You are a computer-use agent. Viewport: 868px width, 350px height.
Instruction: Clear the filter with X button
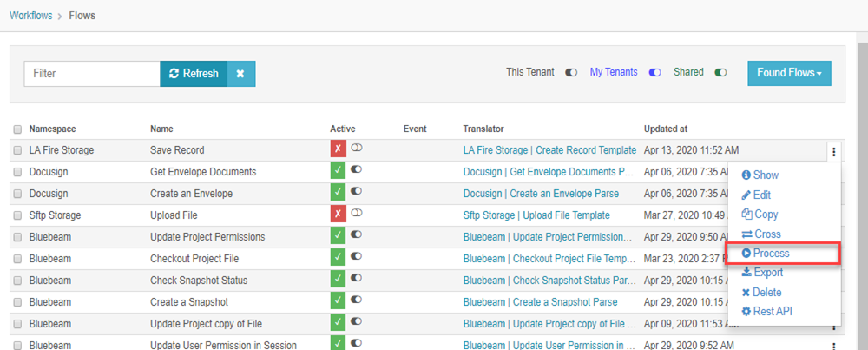coord(240,74)
